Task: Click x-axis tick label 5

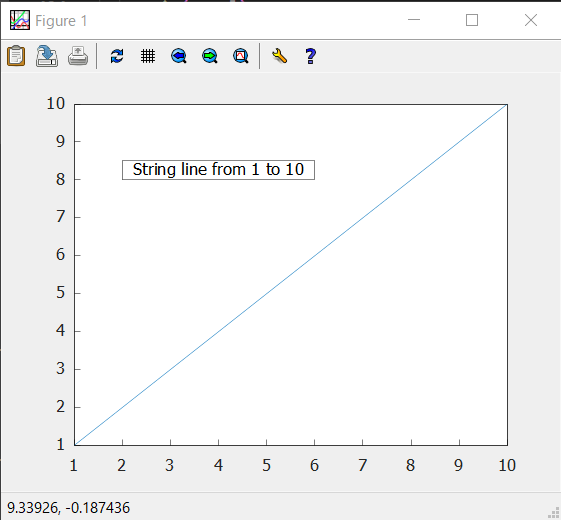Action: coord(266,465)
